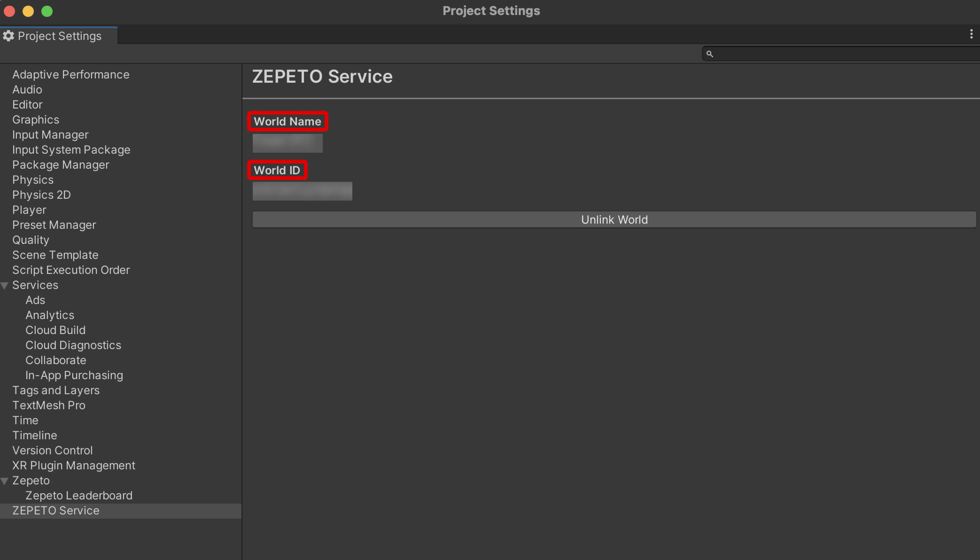The width and height of the screenshot is (980, 560).
Task: Select Tags and Layers
Action: [x=56, y=390]
